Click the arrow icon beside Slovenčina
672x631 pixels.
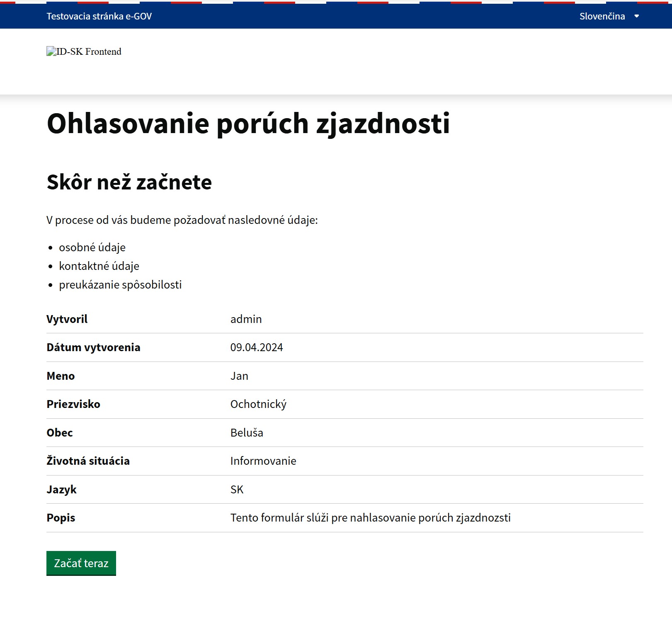point(637,16)
